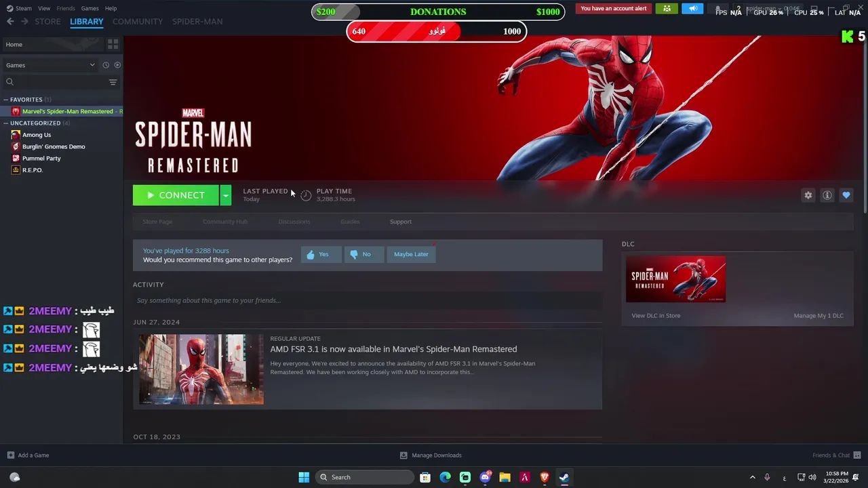Open the Games collection dropdown

51,65
